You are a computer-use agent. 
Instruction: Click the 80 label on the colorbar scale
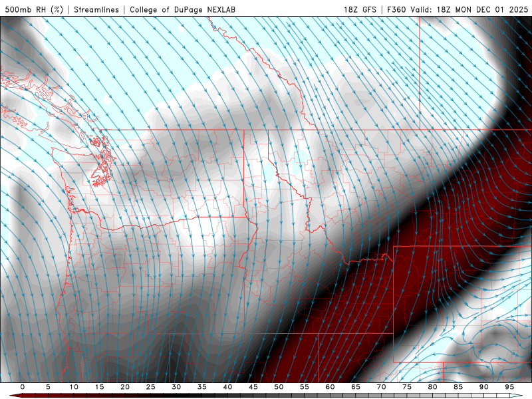pyautogui.click(x=432, y=387)
